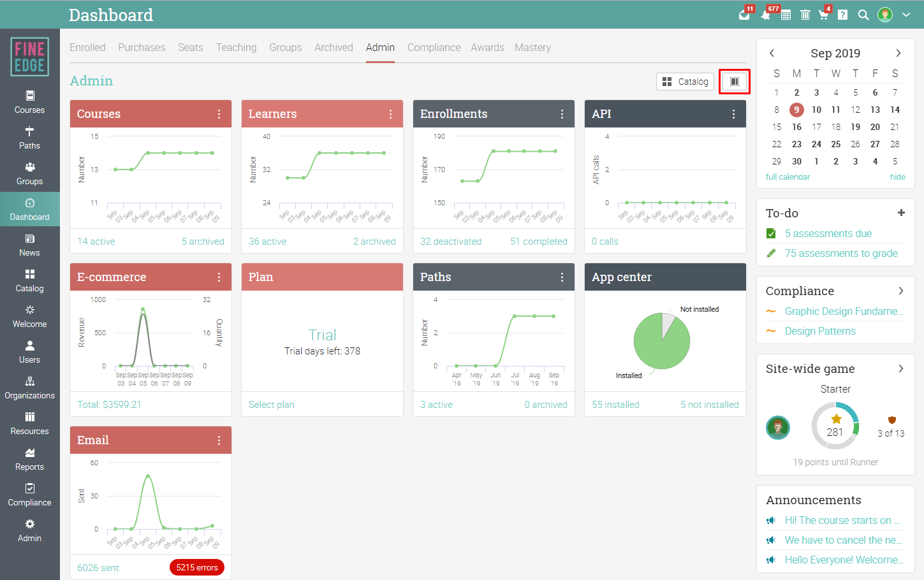Open the help question mark icon
Viewport: 924px width, 580px height.
pyautogui.click(x=843, y=15)
